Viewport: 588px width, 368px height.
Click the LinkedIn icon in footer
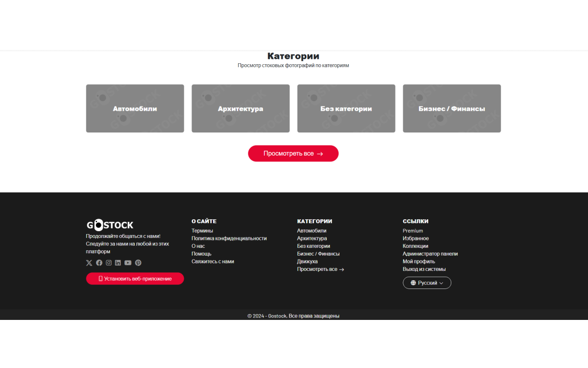(118, 263)
